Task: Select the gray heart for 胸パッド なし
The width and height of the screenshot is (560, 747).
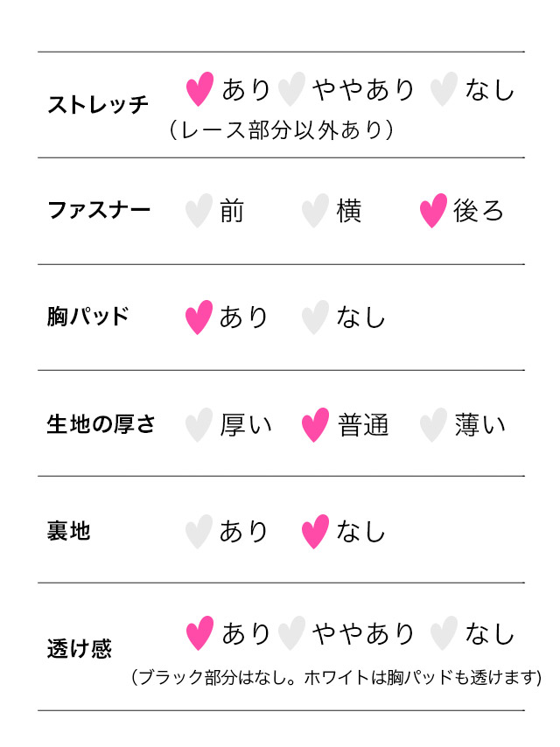Action: click(315, 318)
